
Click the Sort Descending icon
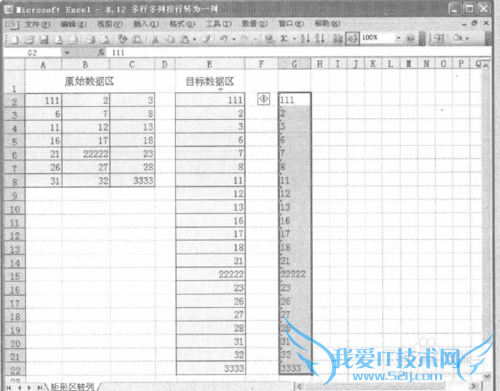pos(320,39)
